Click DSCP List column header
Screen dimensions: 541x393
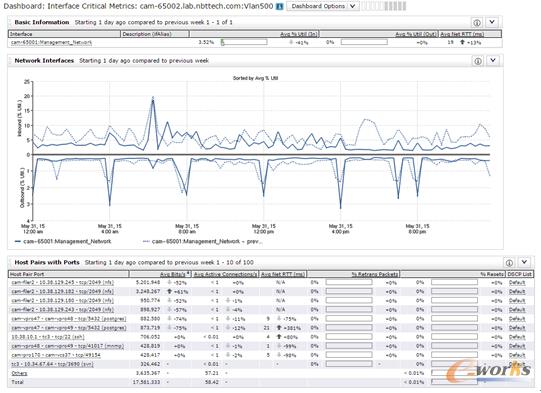pos(519,274)
